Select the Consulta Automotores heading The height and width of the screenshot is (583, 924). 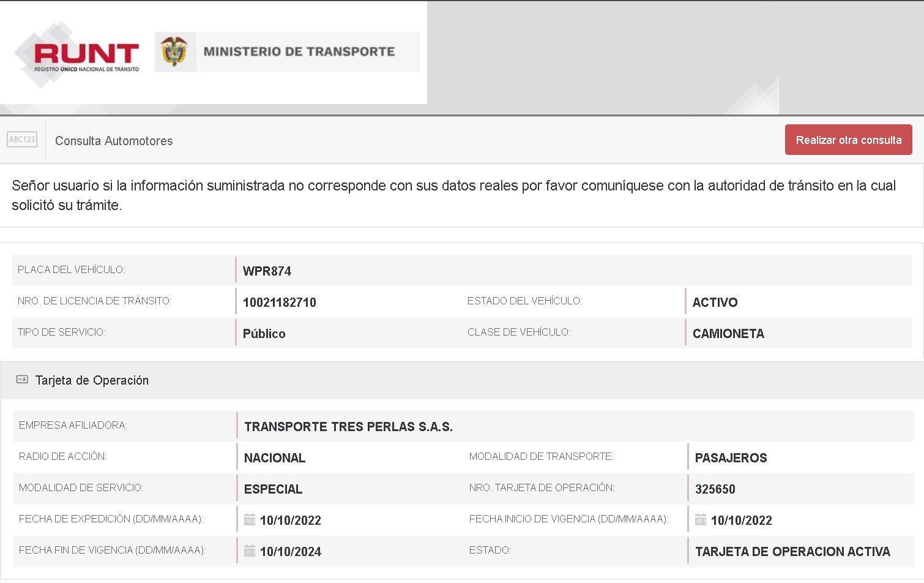pyautogui.click(x=114, y=141)
